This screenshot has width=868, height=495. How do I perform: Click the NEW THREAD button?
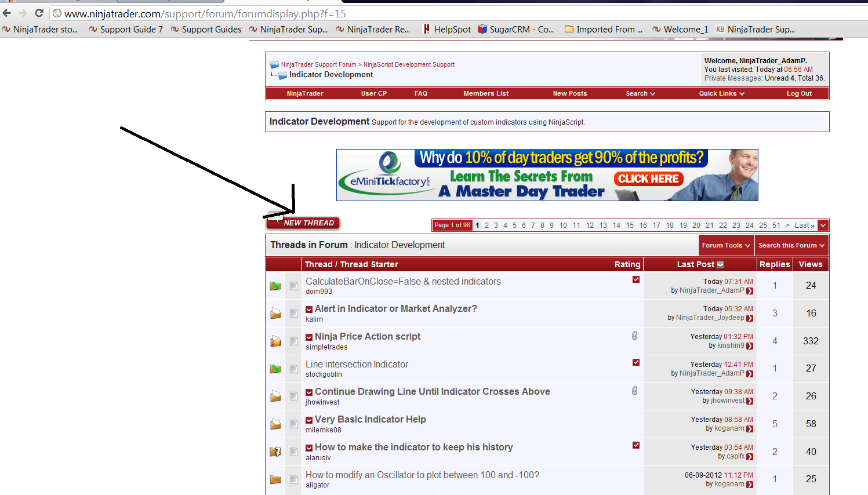coord(303,223)
